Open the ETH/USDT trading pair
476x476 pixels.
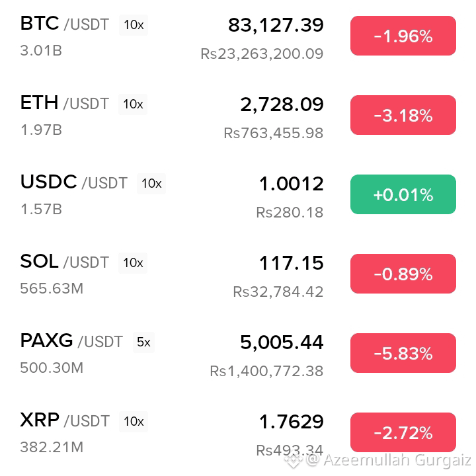[x=238, y=115]
